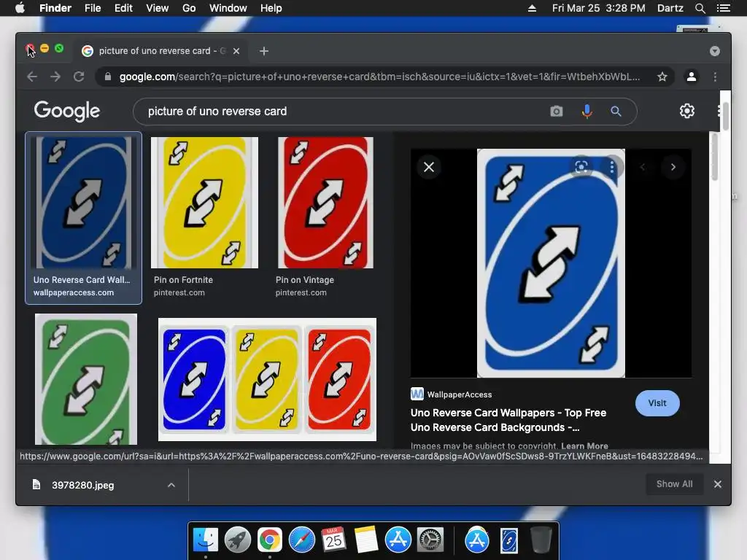Open Calendar from the Dock
Viewport: 747px width, 560px height.
click(x=333, y=540)
